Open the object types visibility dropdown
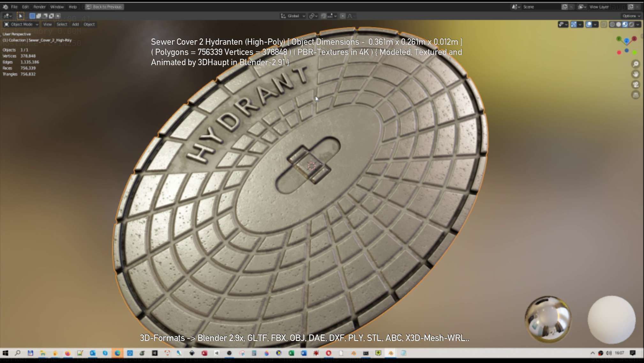644x363 pixels. point(563,24)
